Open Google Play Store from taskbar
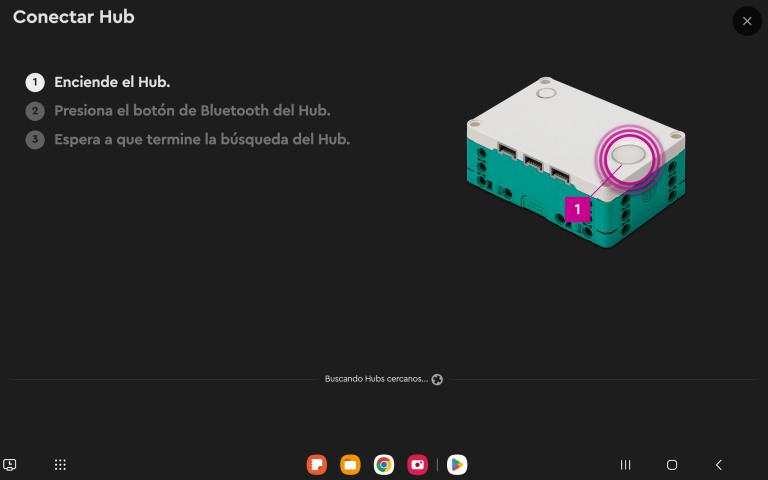 (x=457, y=464)
